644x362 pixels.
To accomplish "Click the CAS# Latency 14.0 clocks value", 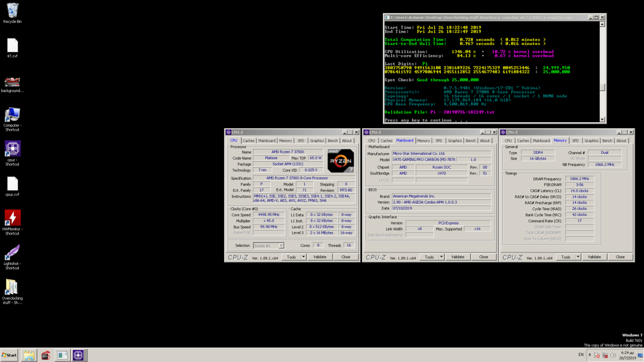I will point(580,191).
